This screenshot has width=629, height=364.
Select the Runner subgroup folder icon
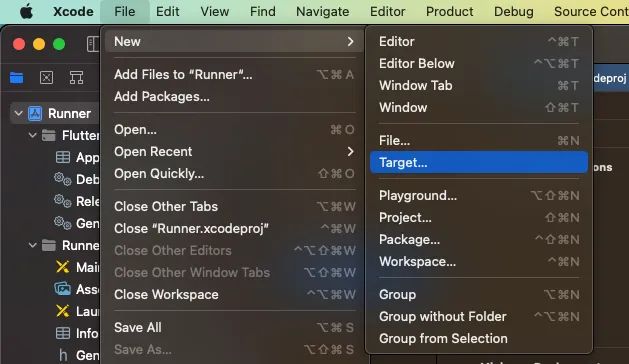pos(49,245)
